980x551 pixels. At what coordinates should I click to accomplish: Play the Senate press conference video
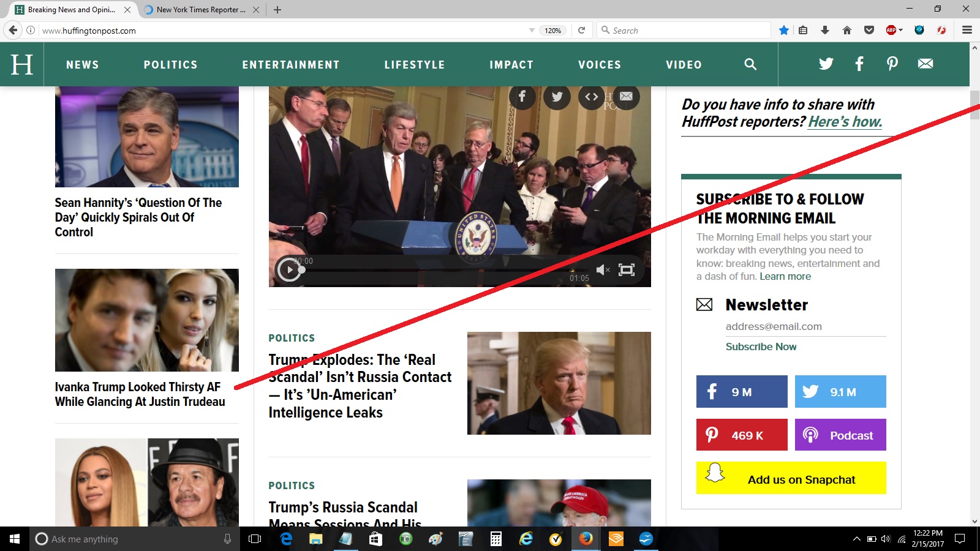(288, 269)
